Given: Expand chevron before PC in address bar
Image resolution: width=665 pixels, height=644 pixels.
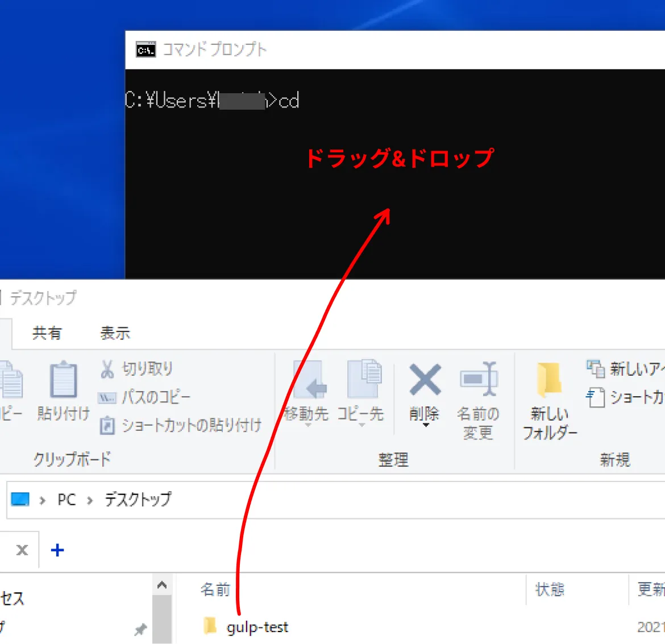Looking at the screenshot, I should (42, 501).
